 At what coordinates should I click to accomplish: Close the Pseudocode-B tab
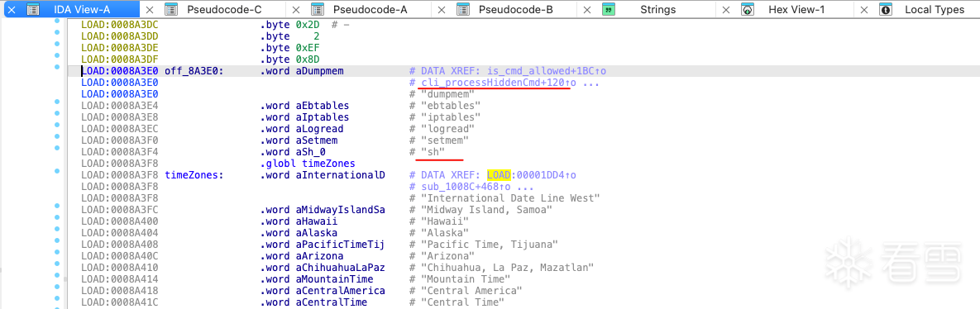pos(442,10)
